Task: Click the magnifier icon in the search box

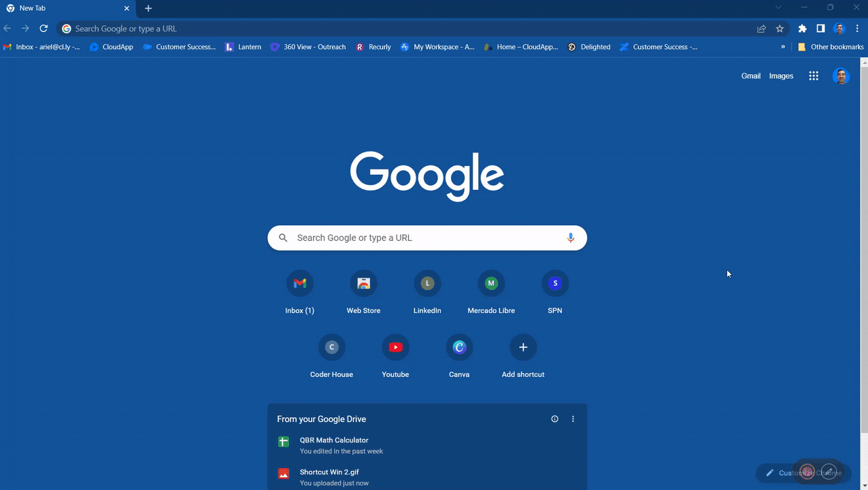Action: tap(284, 238)
